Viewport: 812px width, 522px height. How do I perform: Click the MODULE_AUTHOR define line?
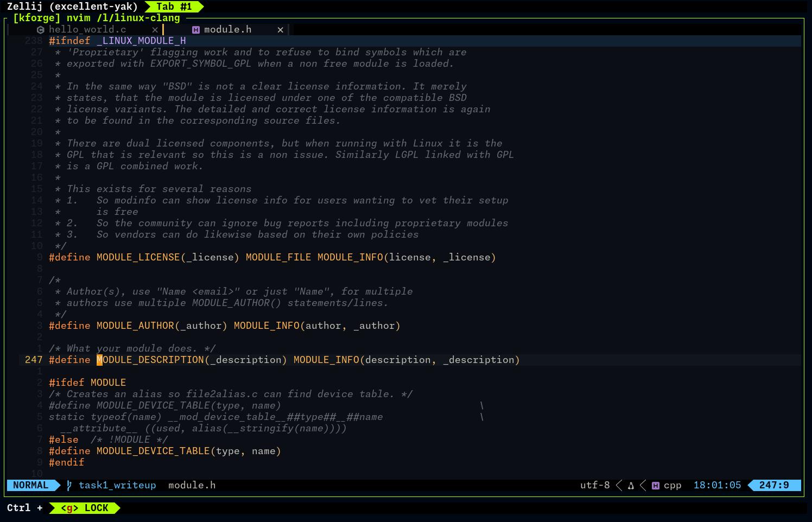[224, 326]
